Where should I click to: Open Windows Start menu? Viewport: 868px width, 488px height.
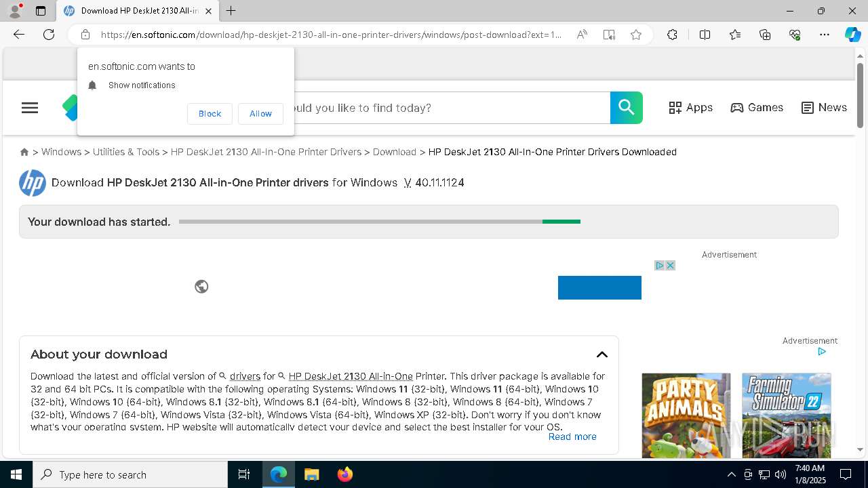pyautogui.click(x=16, y=474)
